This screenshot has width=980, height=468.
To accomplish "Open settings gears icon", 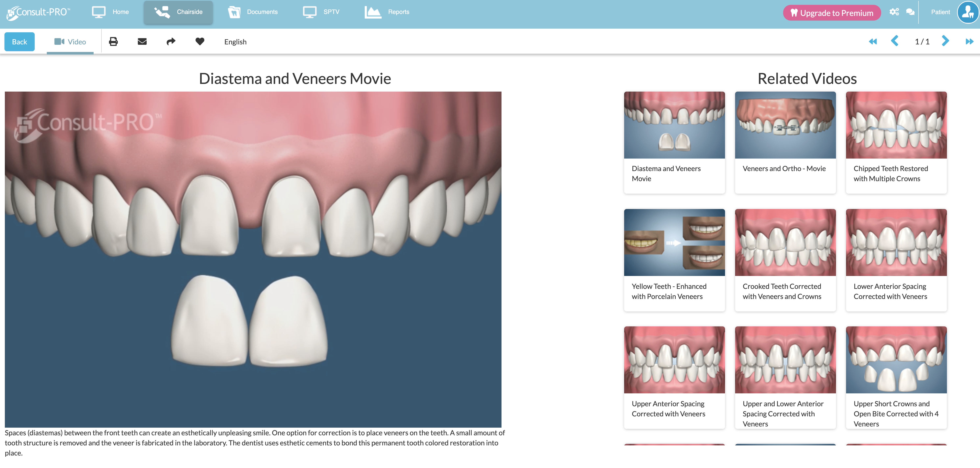I will coord(894,12).
